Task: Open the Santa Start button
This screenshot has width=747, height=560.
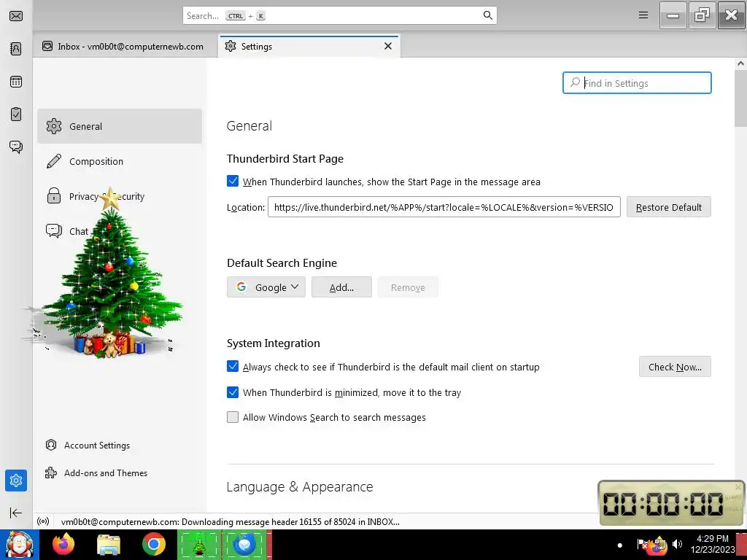Action: (19, 545)
